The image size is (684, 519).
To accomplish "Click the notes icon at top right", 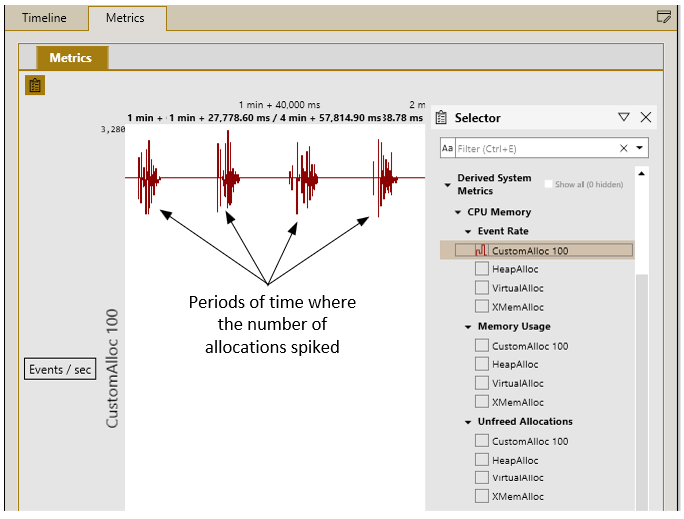I will click(x=663, y=17).
